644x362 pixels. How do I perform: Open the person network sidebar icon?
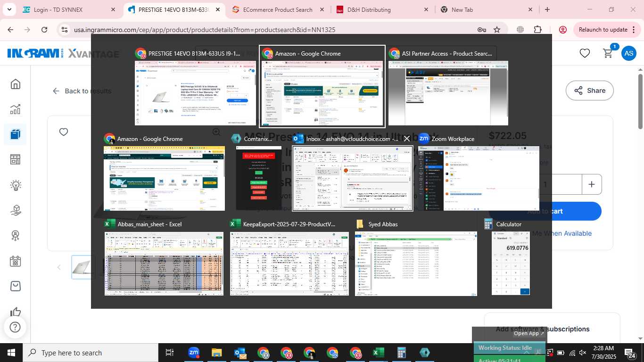pyautogui.click(x=16, y=236)
